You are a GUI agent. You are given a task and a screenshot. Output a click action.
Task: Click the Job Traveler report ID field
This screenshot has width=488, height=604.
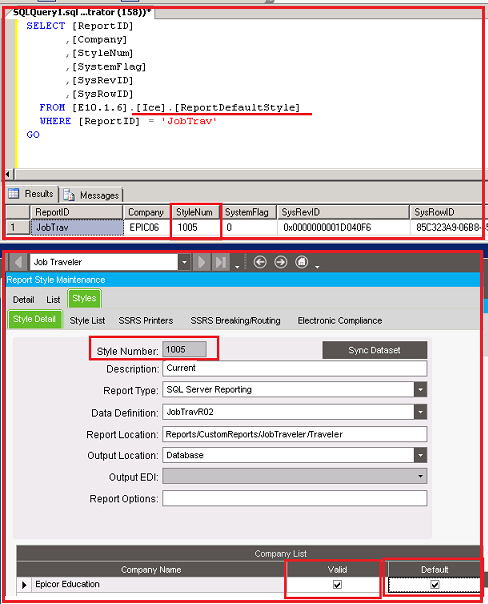coord(104,262)
